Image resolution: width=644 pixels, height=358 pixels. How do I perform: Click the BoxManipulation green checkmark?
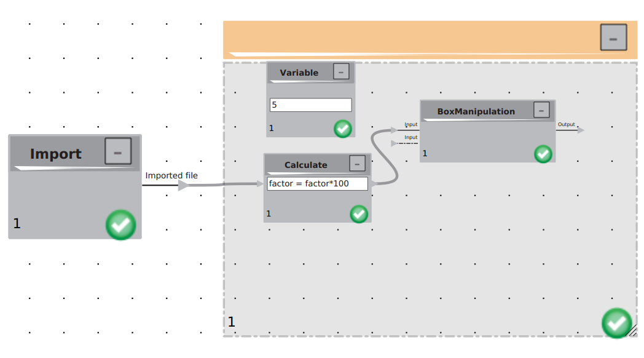[543, 154]
